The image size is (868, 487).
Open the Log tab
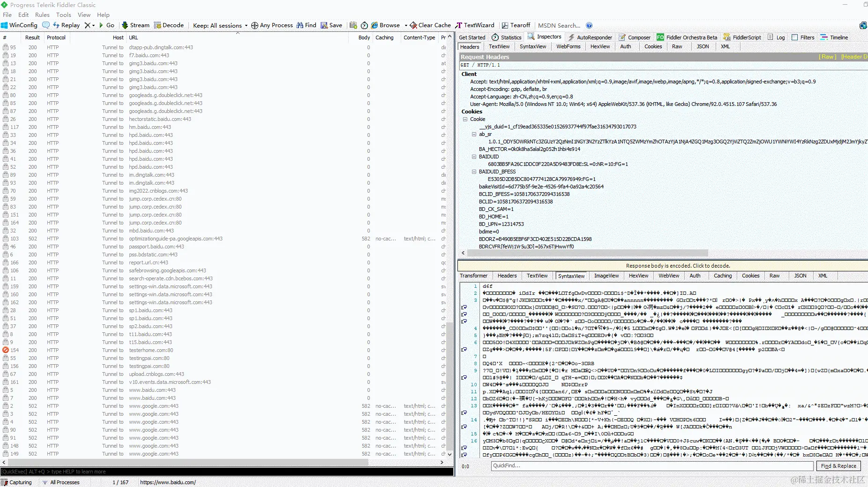pos(776,37)
